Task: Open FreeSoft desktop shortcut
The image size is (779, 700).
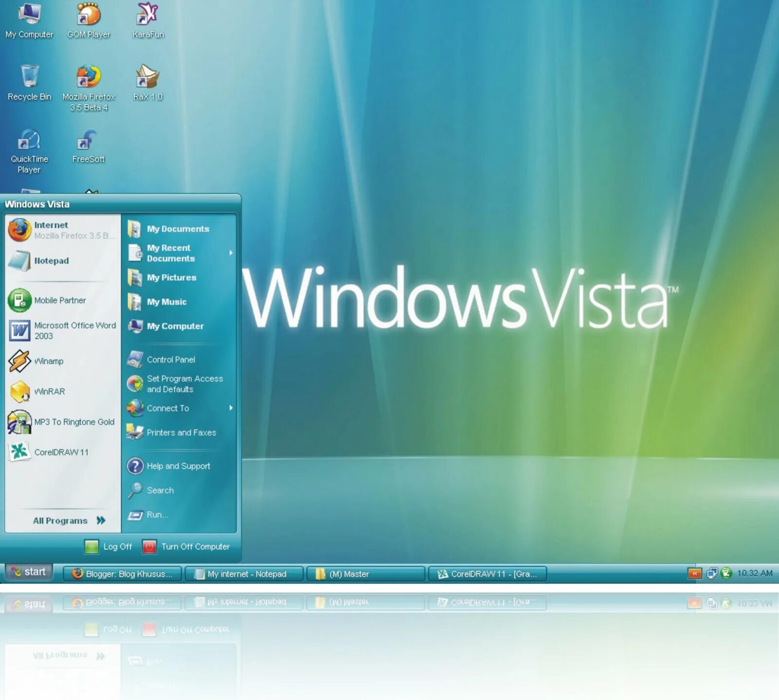Action: pos(89,146)
